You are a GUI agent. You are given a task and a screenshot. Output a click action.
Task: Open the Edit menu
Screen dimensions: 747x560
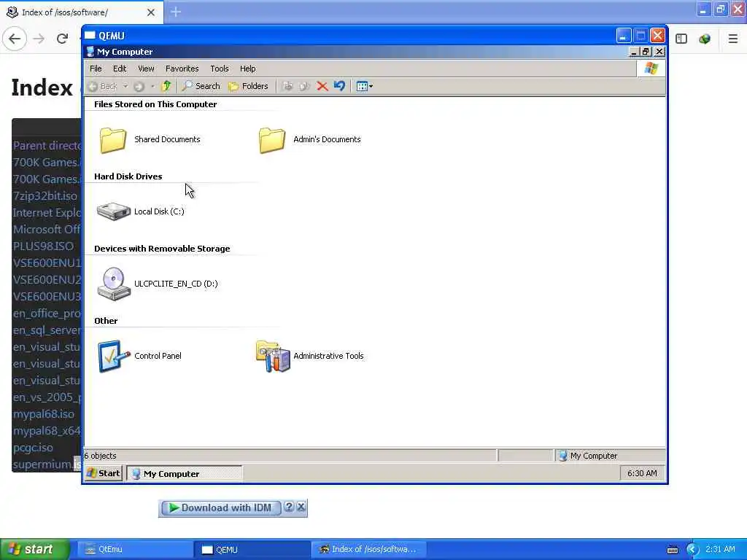(120, 69)
